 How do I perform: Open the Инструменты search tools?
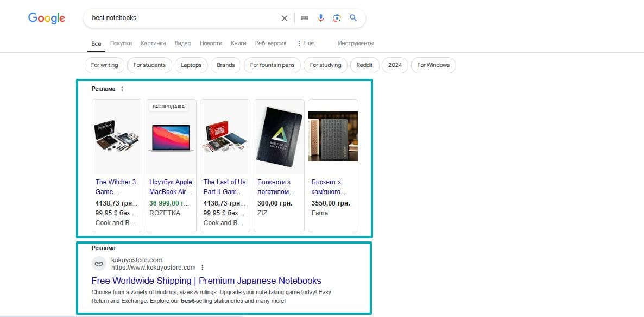coord(356,43)
